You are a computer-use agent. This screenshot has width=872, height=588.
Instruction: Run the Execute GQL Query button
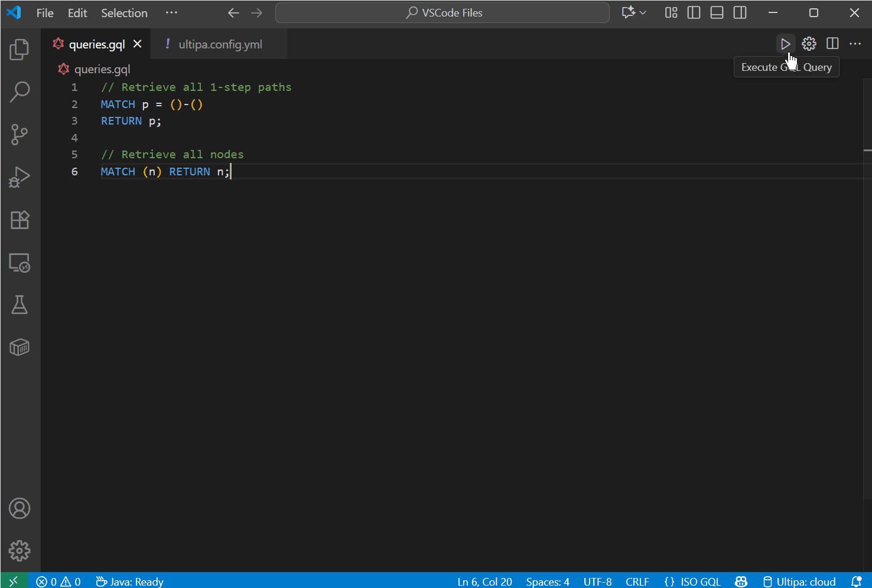click(785, 44)
